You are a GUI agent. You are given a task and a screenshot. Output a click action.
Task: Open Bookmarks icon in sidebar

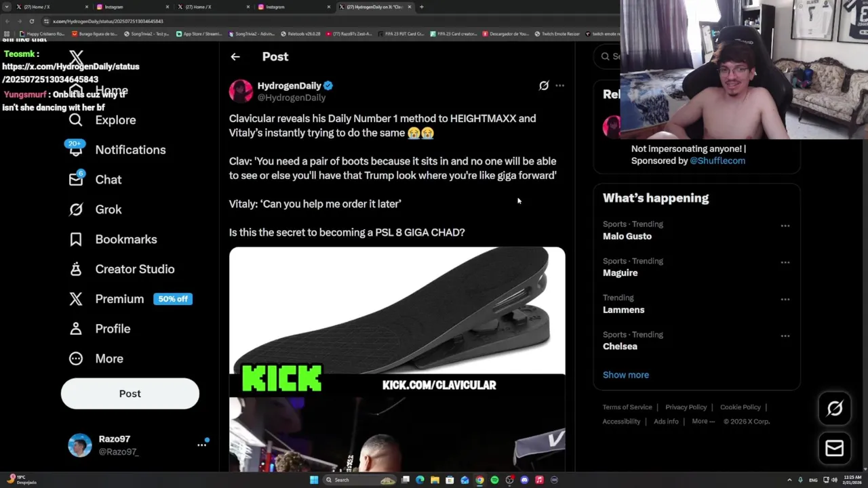point(76,239)
